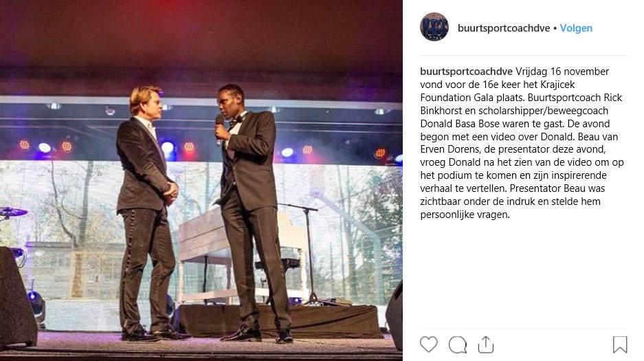Click the caption's last line "persoonlijke vragen"
644x361 pixels.
pos(464,215)
